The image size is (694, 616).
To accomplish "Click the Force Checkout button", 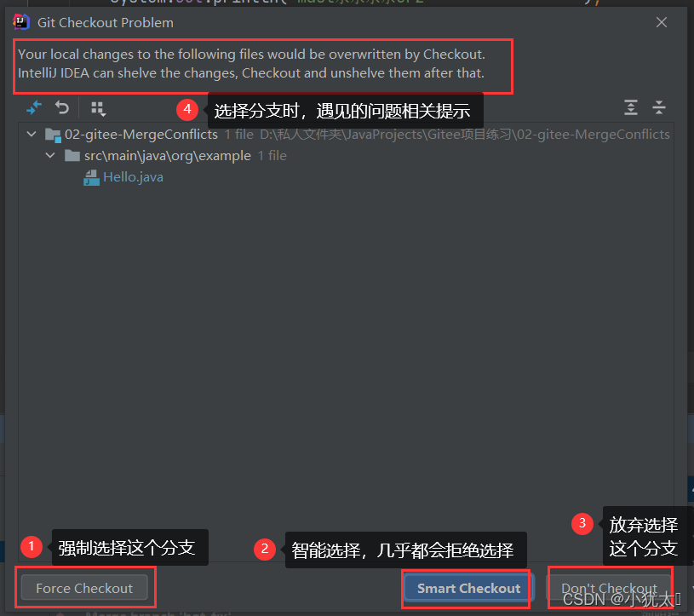I will click(84, 588).
